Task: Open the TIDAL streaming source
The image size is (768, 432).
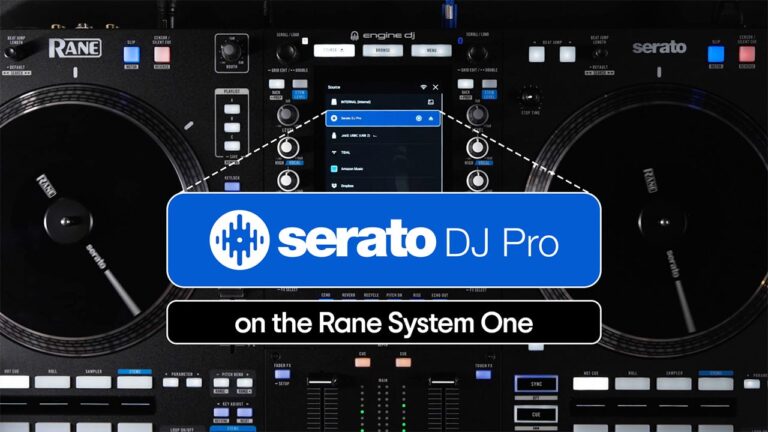Action: [x=384, y=152]
